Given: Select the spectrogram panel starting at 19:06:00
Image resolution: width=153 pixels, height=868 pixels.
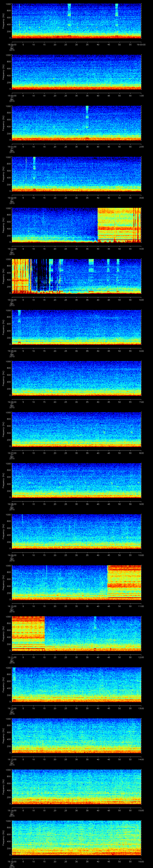Looking at the screenshot, I should pyautogui.click(x=76, y=378).
